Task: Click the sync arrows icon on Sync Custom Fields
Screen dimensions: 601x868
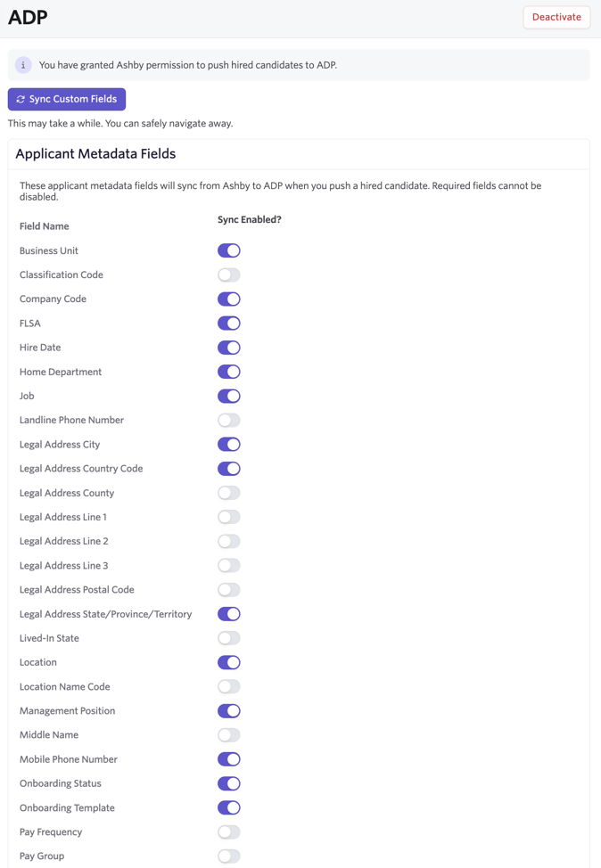Action: [x=21, y=99]
